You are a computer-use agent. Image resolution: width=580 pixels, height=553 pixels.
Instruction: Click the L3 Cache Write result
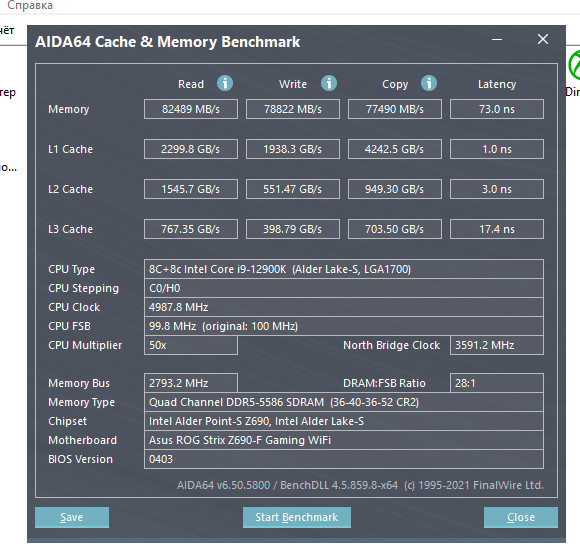293,229
